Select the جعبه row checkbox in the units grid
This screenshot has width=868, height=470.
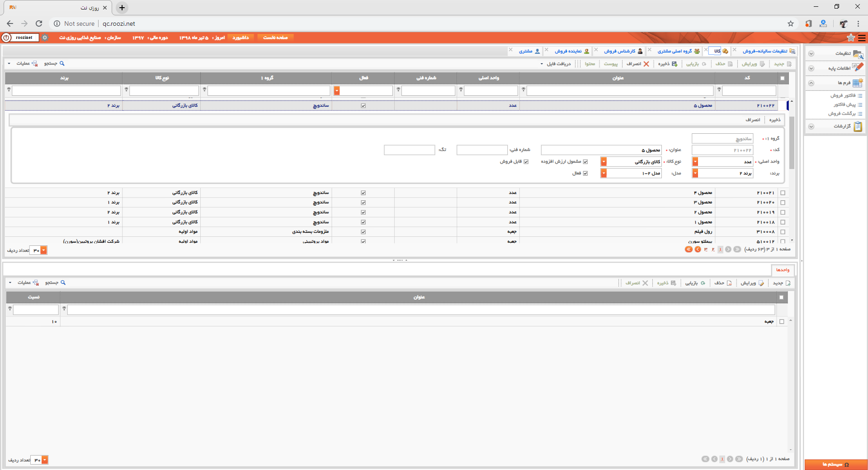tap(782, 322)
